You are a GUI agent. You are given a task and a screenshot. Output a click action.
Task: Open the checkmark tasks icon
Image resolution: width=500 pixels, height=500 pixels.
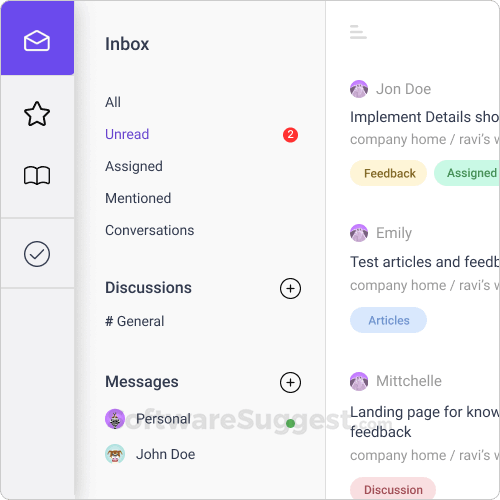(x=37, y=254)
